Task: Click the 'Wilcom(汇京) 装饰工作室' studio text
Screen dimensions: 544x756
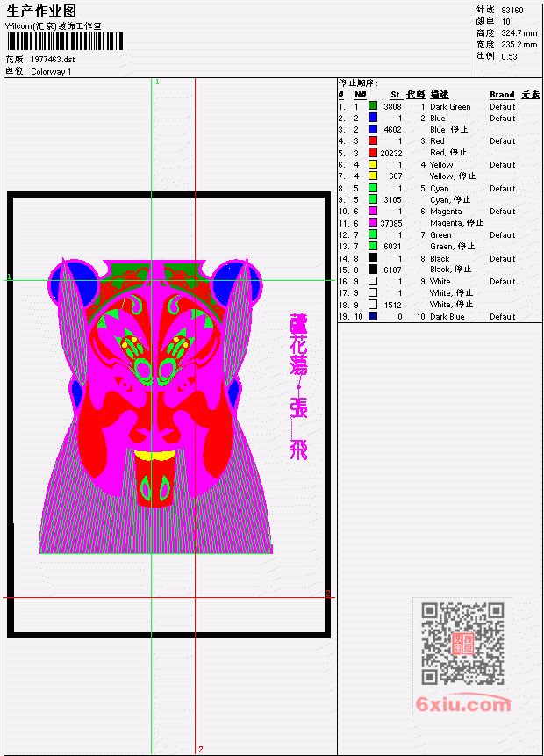Action: pyautogui.click(x=54, y=26)
